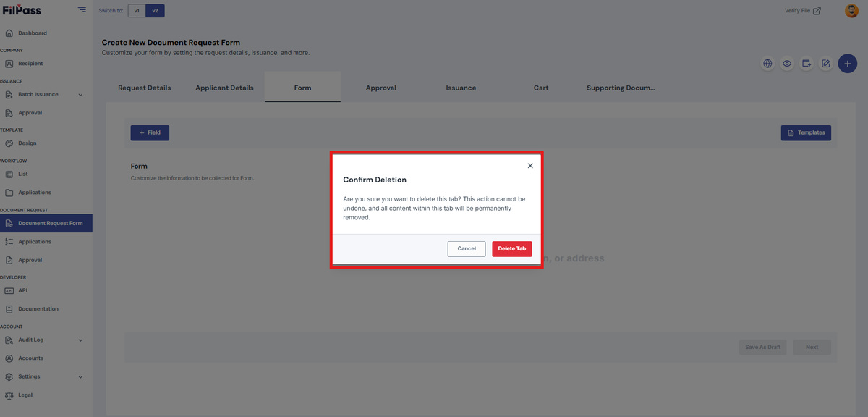
Task: Open Recipient under Company
Action: coord(30,64)
